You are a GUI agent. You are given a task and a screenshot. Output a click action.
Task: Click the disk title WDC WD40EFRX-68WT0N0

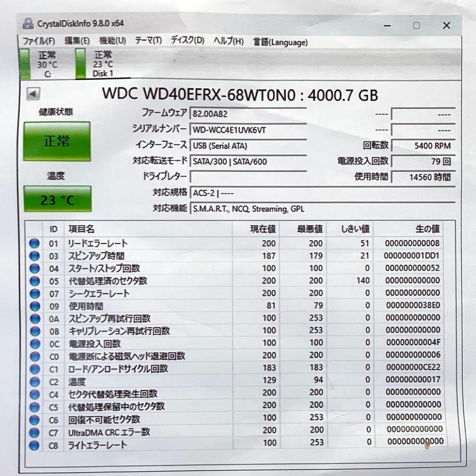pos(199,94)
